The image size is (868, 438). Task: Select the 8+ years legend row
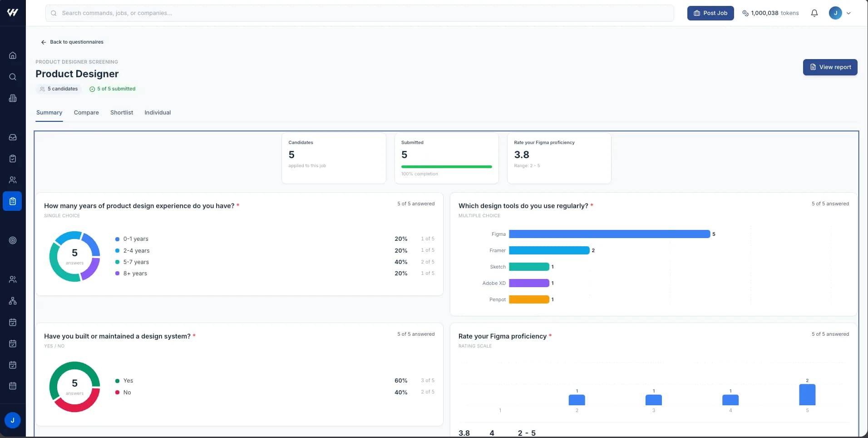pos(275,274)
